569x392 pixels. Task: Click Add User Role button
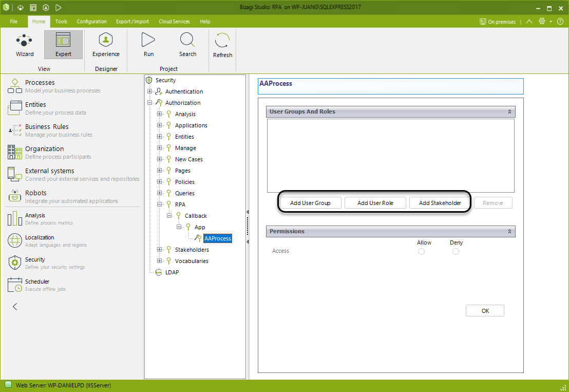tap(375, 203)
